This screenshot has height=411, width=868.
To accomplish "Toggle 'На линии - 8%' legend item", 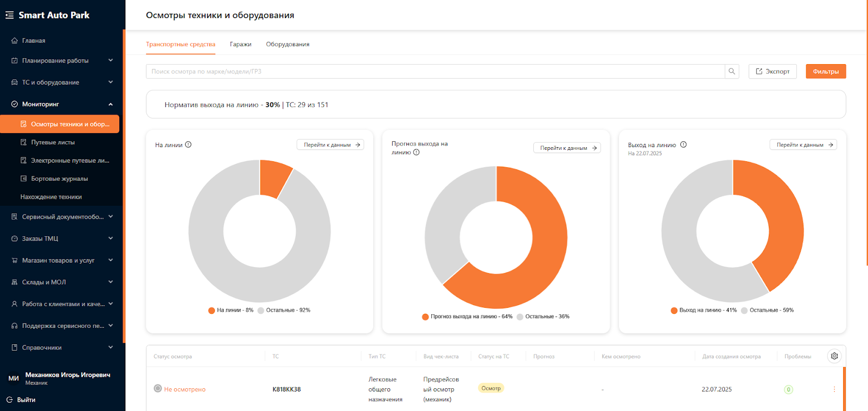I will tap(231, 311).
